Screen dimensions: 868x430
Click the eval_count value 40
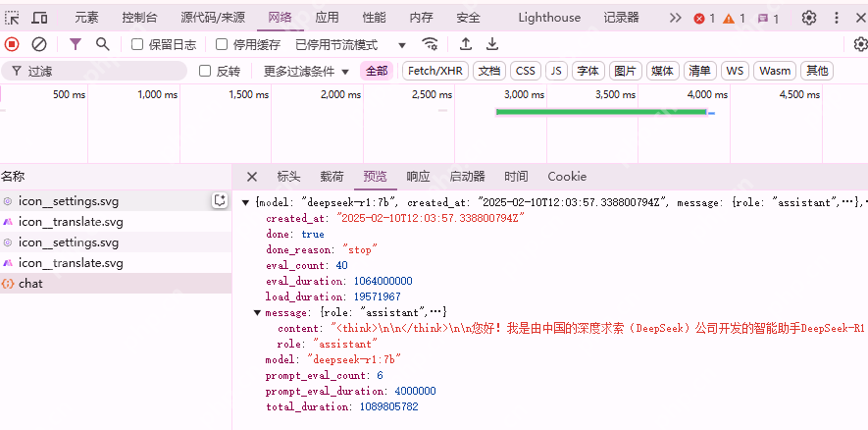342,265
